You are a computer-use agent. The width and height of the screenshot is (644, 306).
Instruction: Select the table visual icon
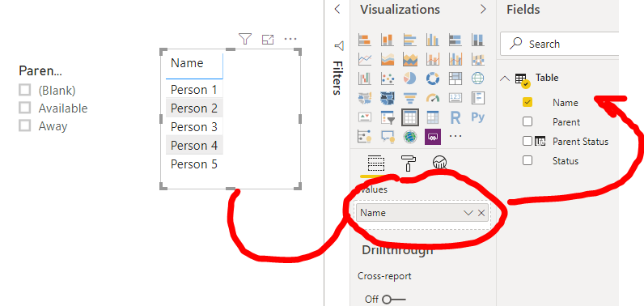point(410,117)
